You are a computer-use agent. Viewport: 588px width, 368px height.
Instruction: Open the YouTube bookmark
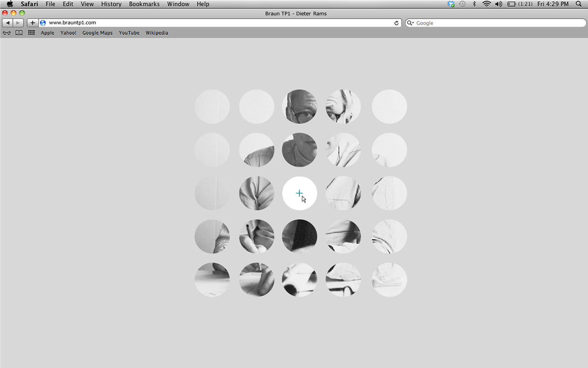coord(129,33)
